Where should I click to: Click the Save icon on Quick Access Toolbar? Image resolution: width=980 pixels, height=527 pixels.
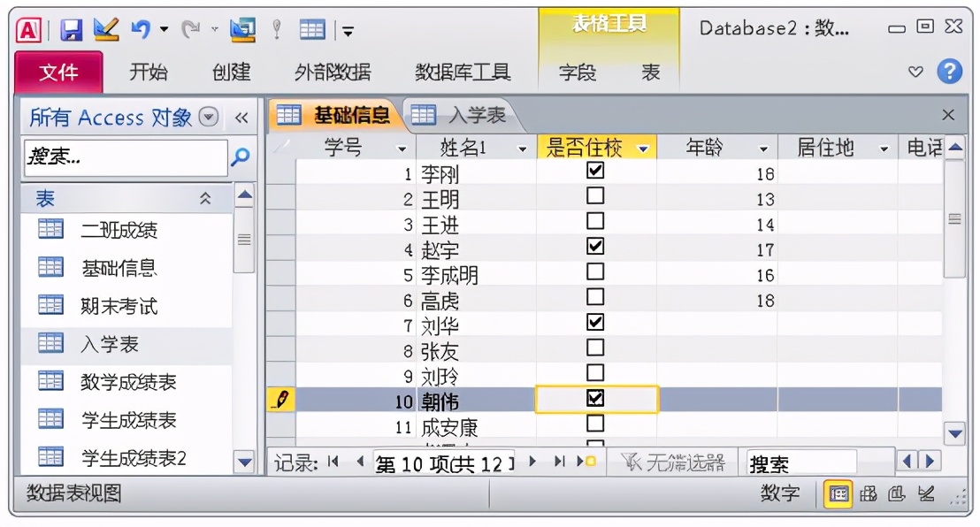(x=71, y=28)
